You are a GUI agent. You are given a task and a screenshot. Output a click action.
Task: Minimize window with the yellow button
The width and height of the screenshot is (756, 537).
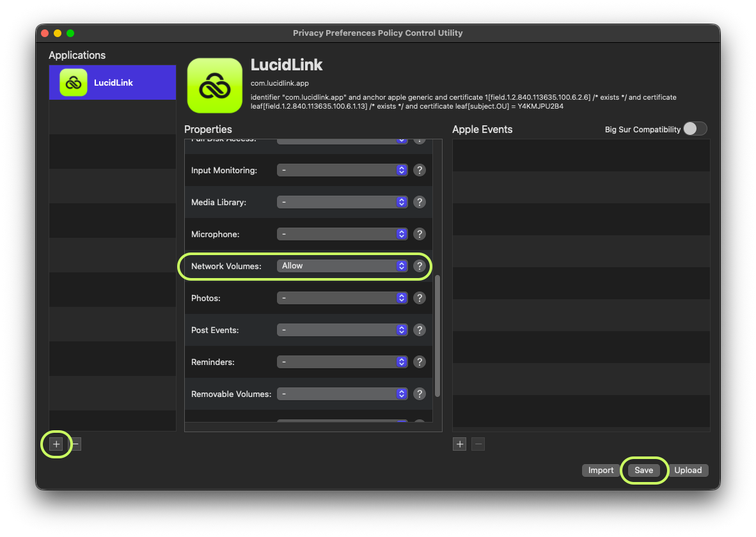[x=58, y=33]
